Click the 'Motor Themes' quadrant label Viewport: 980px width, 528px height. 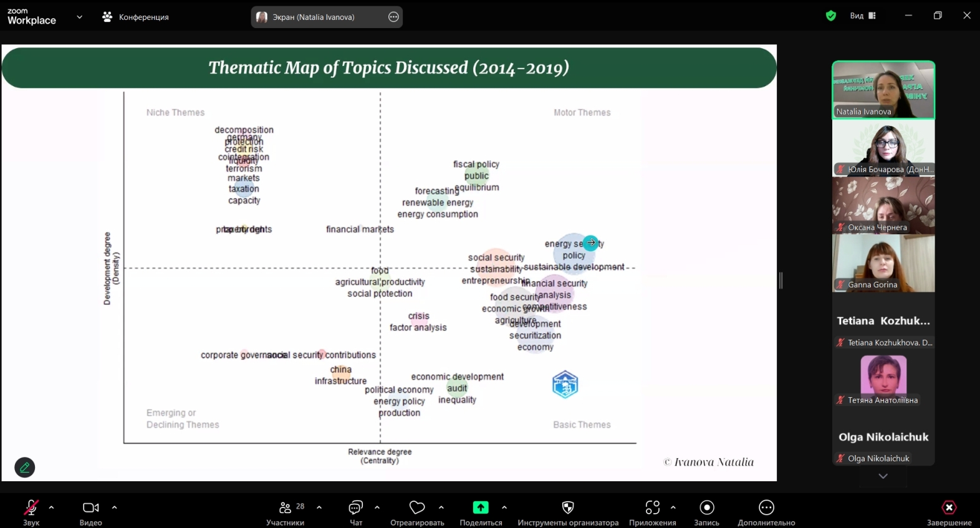pyautogui.click(x=582, y=112)
